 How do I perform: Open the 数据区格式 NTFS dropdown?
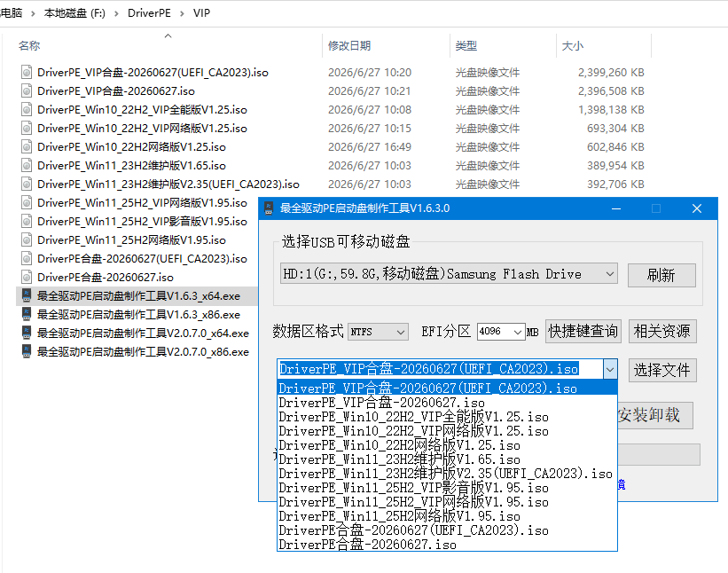click(x=401, y=332)
